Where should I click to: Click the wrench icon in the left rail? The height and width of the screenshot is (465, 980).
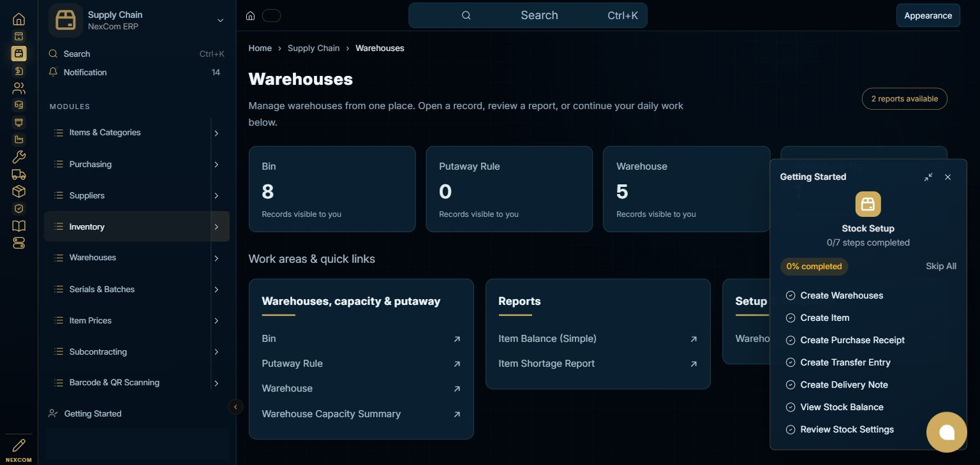click(x=19, y=157)
